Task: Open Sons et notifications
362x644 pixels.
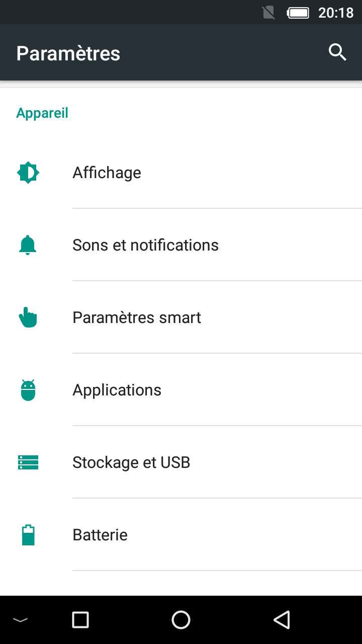Action: click(145, 245)
